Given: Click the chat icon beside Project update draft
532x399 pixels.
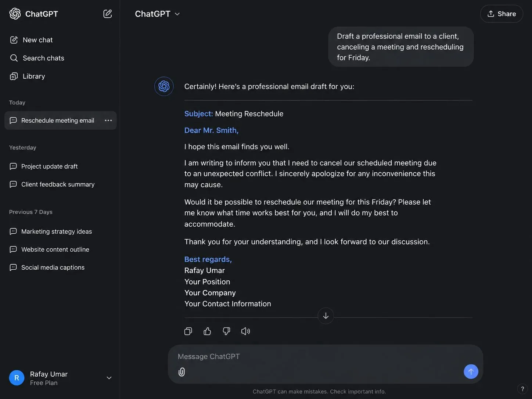Looking at the screenshot, I should click(x=13, y=166).
